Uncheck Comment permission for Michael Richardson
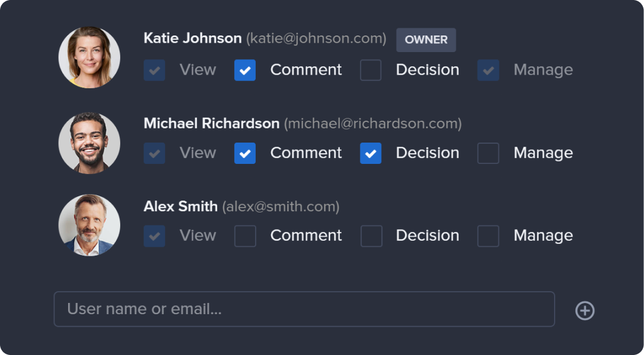This screenshot has width=644, height=355. (x=245, y=153)
